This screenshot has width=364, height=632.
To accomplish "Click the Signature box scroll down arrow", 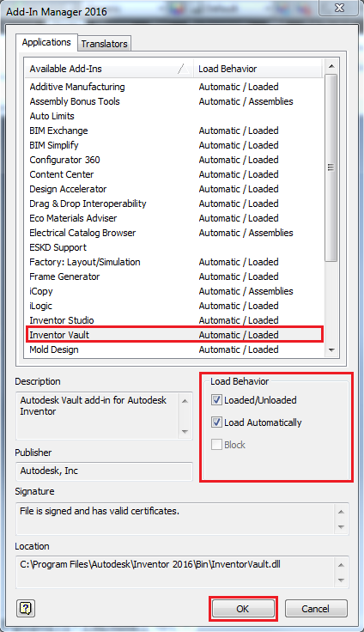I will (x=342, y=526).
